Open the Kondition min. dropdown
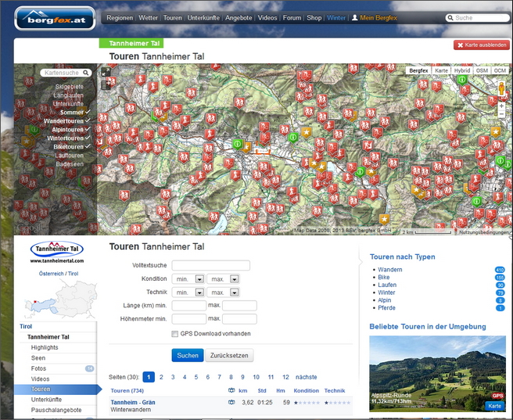This screenshot has width=513, height=420. point(199,278)
